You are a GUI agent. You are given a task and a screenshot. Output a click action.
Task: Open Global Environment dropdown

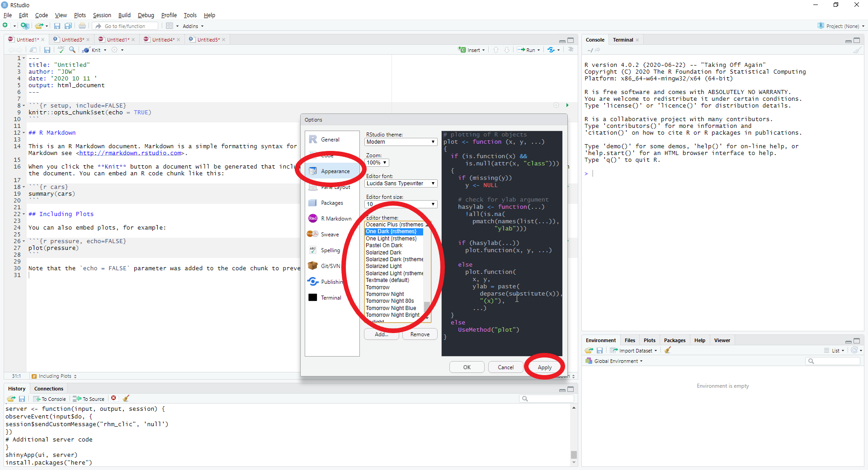pos(614,361)
